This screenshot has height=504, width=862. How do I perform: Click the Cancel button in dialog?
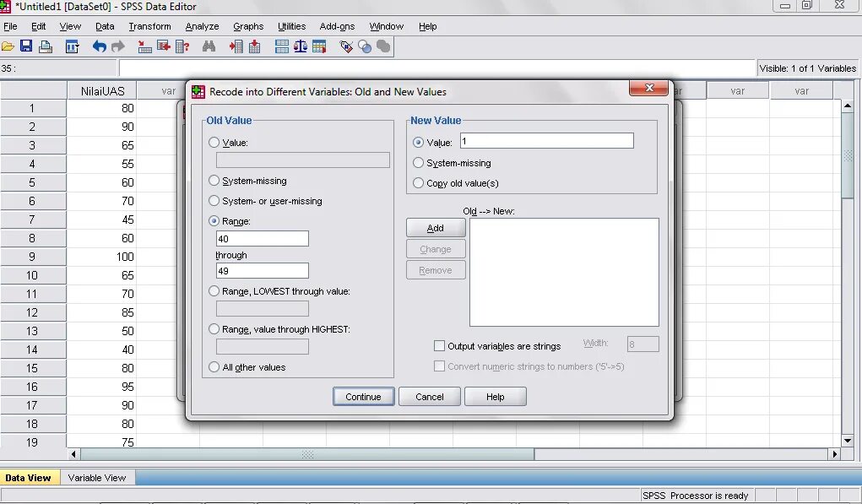pyautogui.click(x=430, y=397)
